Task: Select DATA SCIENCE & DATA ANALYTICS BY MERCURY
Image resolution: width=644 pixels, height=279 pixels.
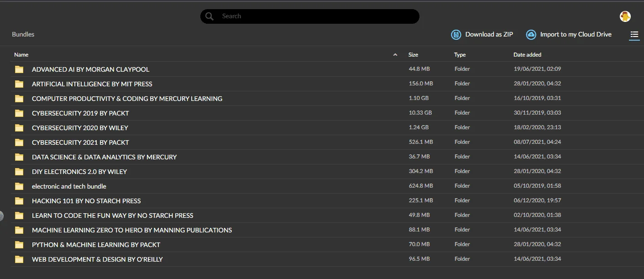Action: [104, 157]
